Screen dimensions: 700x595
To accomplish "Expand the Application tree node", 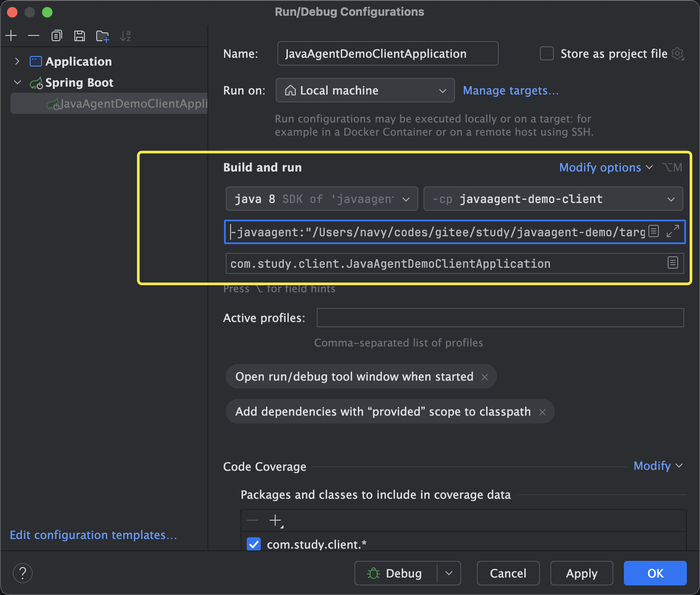I will (x=17, y=61).
